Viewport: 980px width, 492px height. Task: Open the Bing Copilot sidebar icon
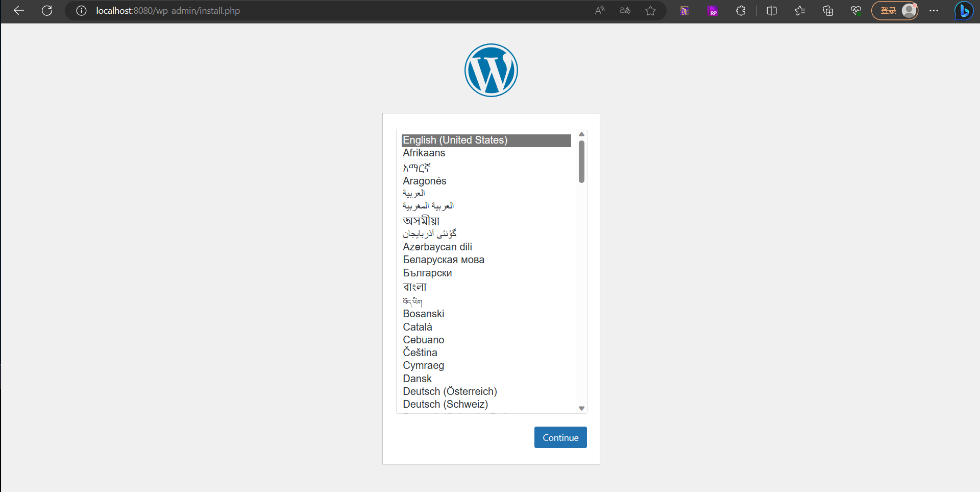click(964, 11)
